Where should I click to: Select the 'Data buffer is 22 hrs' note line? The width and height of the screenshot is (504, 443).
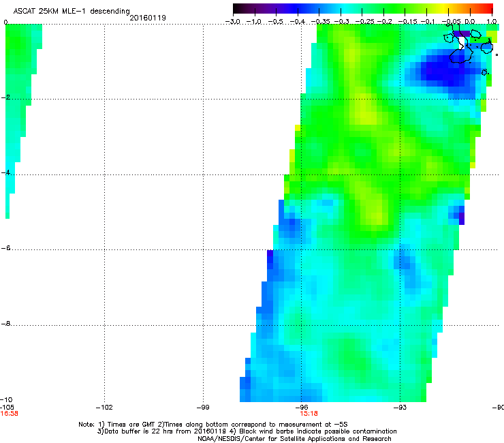click(x=247, y=431)
